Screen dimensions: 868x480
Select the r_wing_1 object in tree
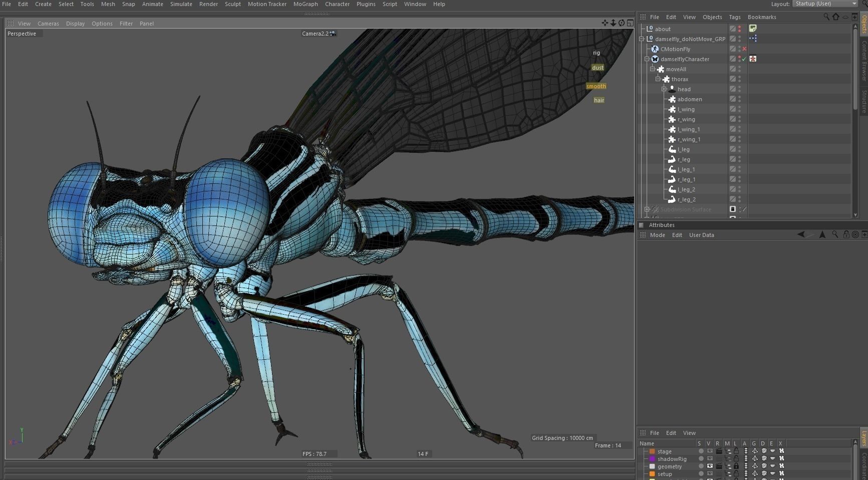point(689,139)
